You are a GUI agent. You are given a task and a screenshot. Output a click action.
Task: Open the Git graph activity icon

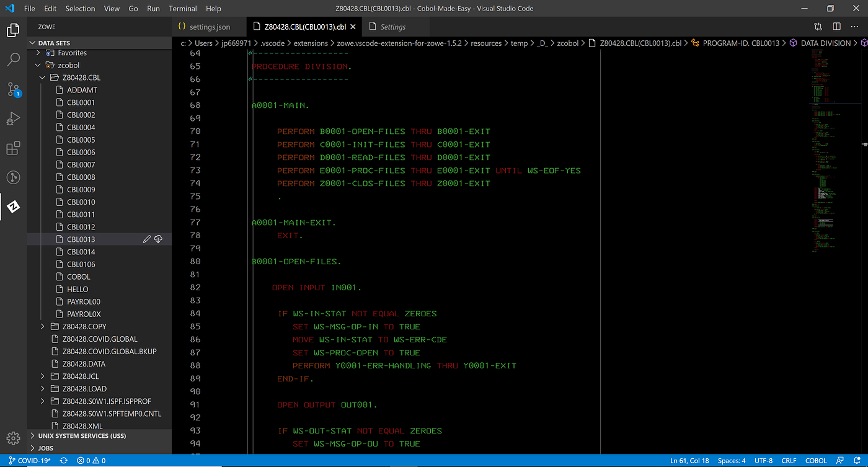coord(13,178)
